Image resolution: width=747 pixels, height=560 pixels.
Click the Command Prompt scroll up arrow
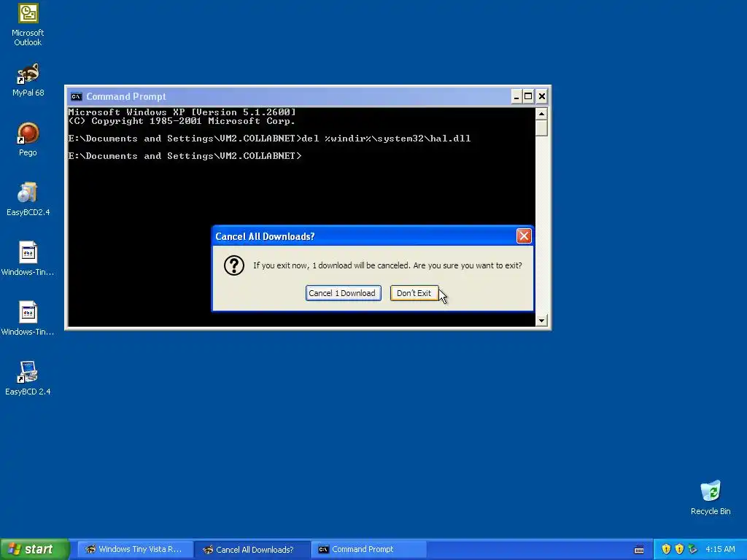(x=541, y=113)
